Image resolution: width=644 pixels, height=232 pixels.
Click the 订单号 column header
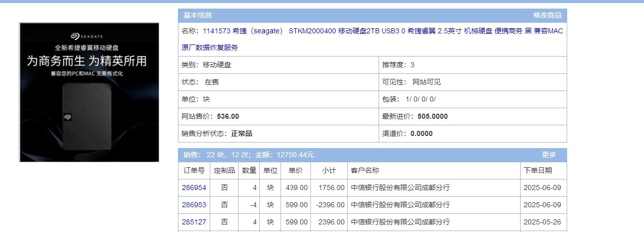[x=194, y=170]
